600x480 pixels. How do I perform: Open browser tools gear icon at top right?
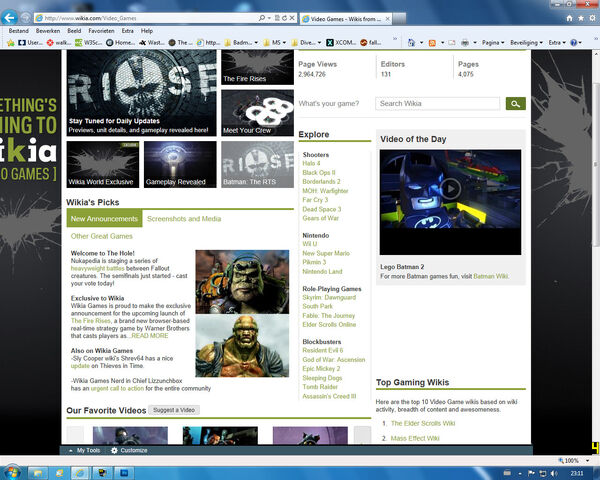[x=592, y=18]
